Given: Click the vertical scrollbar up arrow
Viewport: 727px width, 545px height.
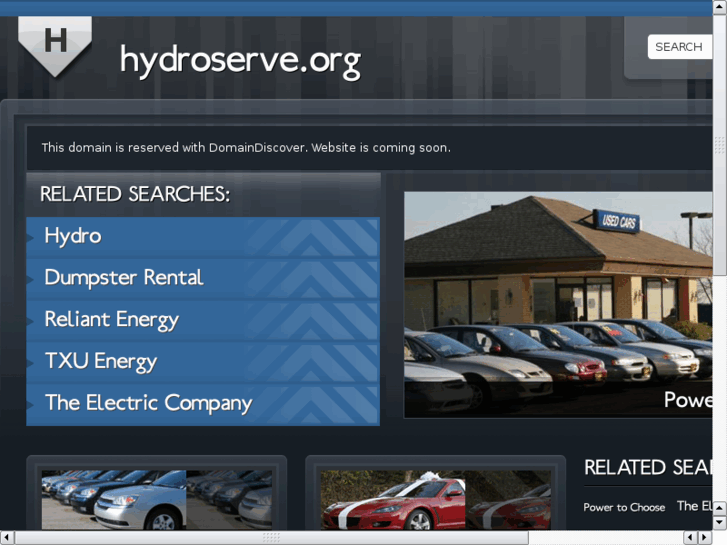Looking at the screenshot, I should tap(720, 7).
